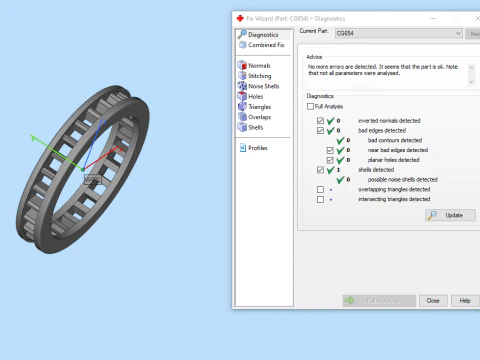480x360 pixels.
Task: Switch to the Shells page
Action: [256, 127]
